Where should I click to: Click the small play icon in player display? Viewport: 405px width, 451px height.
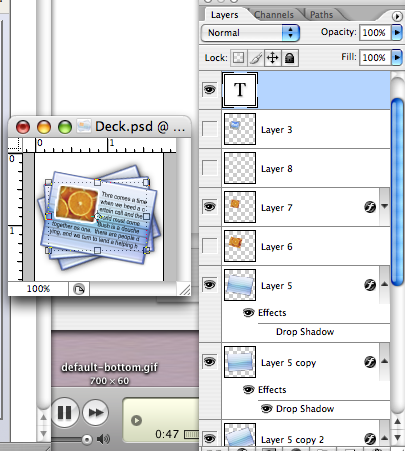click(136, 420)
